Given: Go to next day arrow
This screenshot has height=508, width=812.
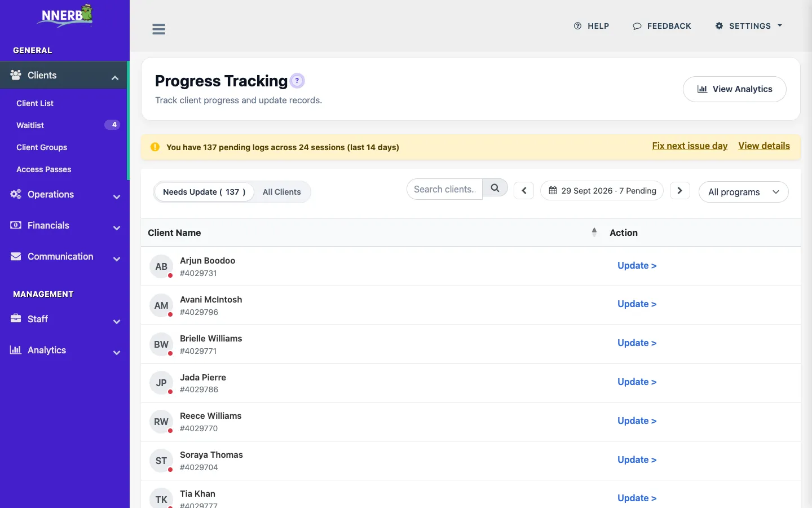Looking at the screenshot, I should pyautogui.click(x=680, y=191).
